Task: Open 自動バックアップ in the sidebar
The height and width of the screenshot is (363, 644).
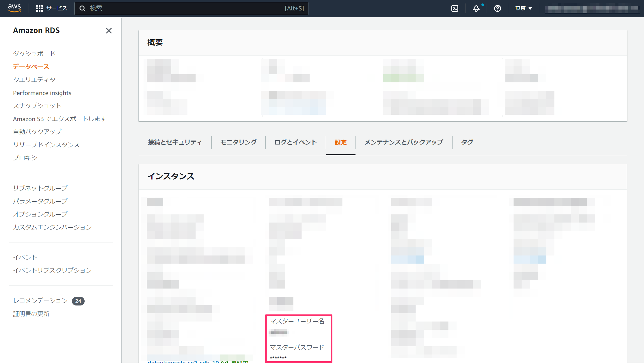Action: tap(37, 132)
